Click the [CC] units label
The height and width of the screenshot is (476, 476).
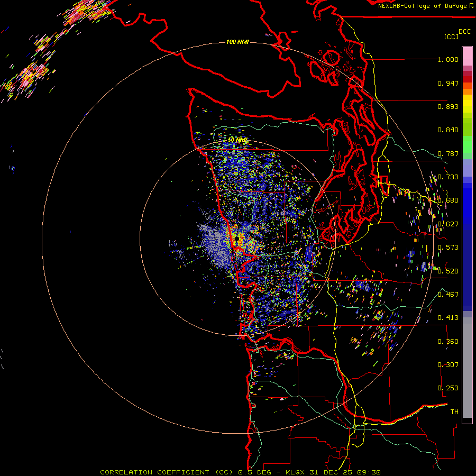click(x=451, y=36)
